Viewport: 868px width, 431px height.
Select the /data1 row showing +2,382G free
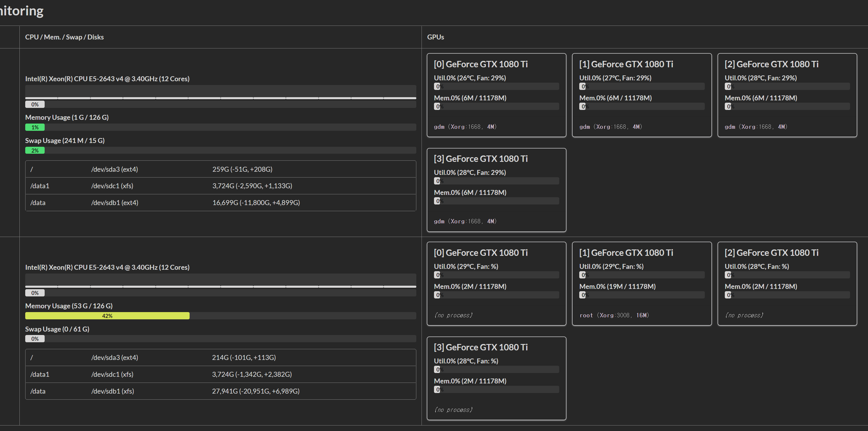[220, 374]
